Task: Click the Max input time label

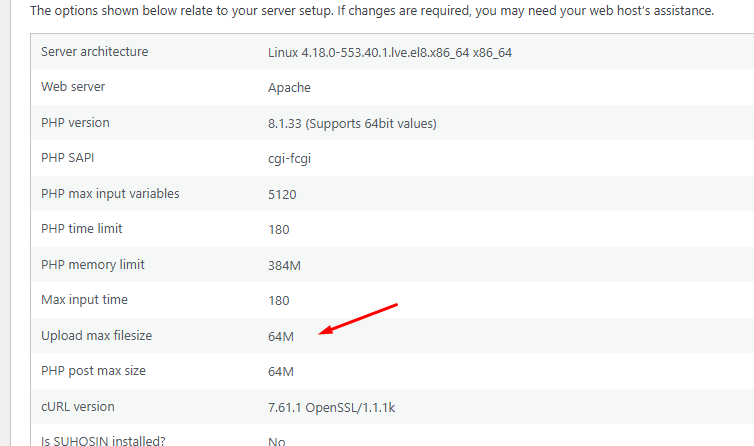Action: coord(84,300)
